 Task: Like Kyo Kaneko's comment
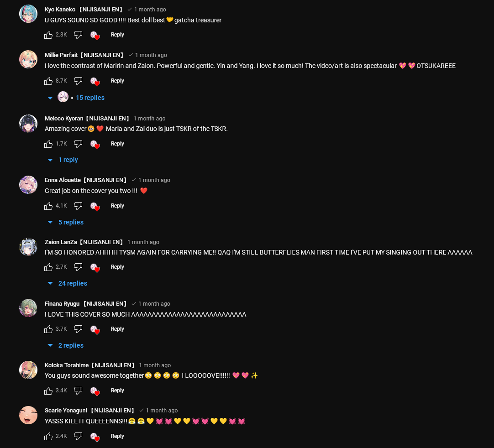(x=48, y=35)
